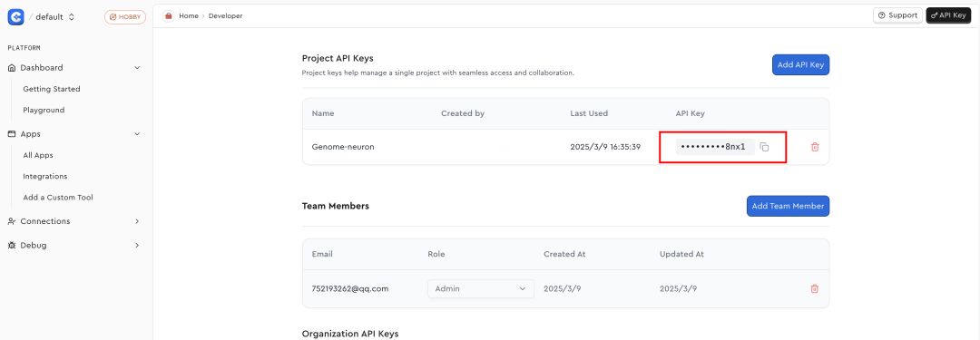Open the default project switcher
The width and height of the screenshot is (980, 340).
point(55,17)
